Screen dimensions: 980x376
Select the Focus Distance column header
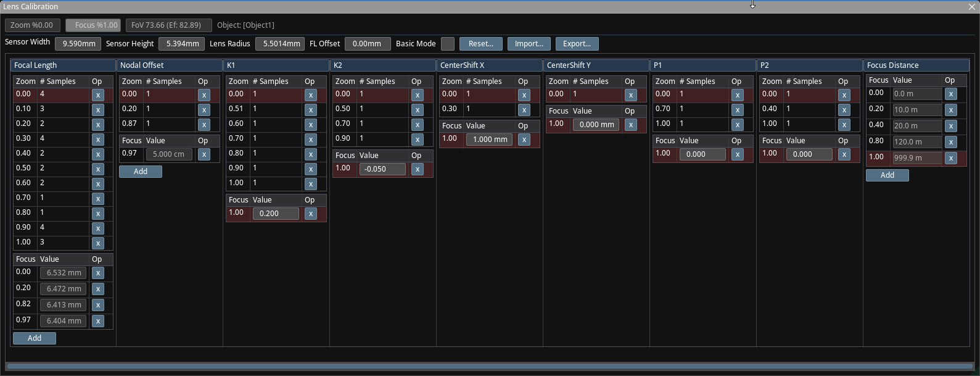coord(916,65)
